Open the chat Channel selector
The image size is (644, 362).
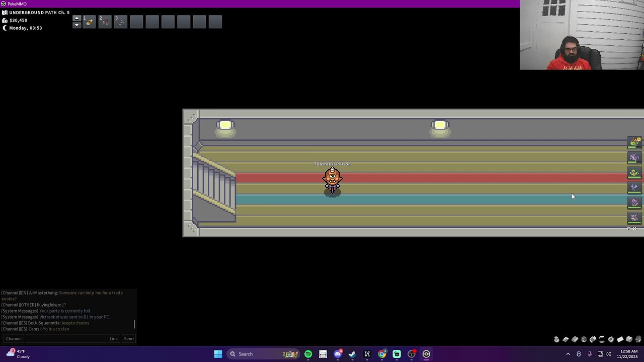(x=14, y=339)
